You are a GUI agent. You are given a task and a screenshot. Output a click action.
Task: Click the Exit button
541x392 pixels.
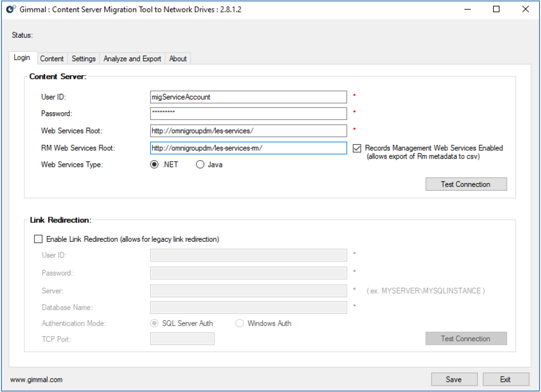click(506, 379)
